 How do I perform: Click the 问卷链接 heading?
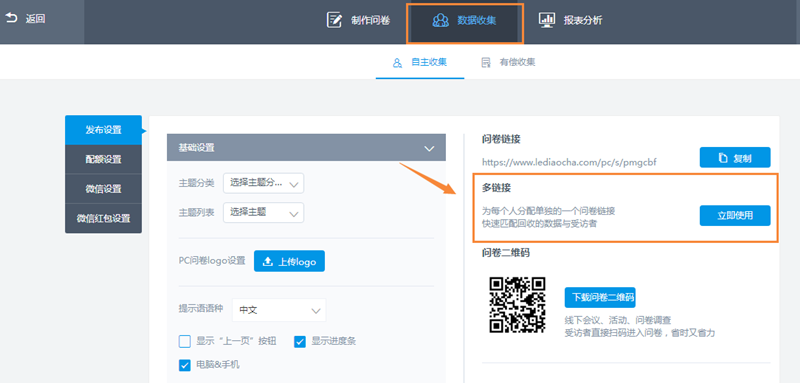point(501,139)
